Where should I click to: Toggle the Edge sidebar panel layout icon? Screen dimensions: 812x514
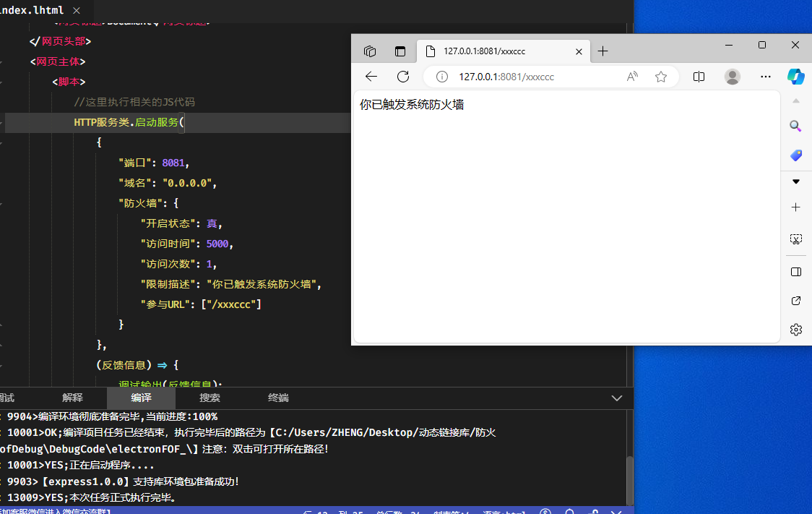pyautogui.click(x=796, y=272)
